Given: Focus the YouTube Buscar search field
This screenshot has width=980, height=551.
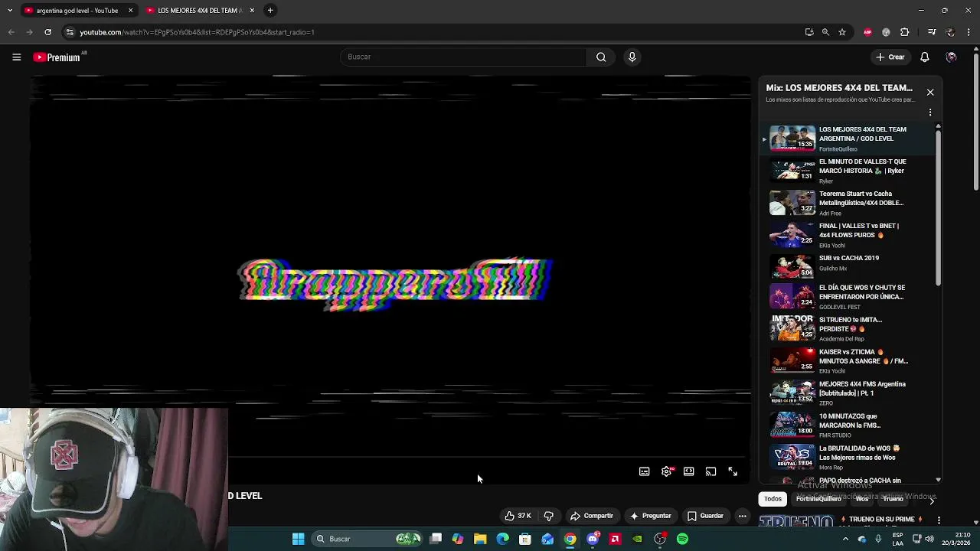Looking at the screenshot, I should [x=463, y=57].
